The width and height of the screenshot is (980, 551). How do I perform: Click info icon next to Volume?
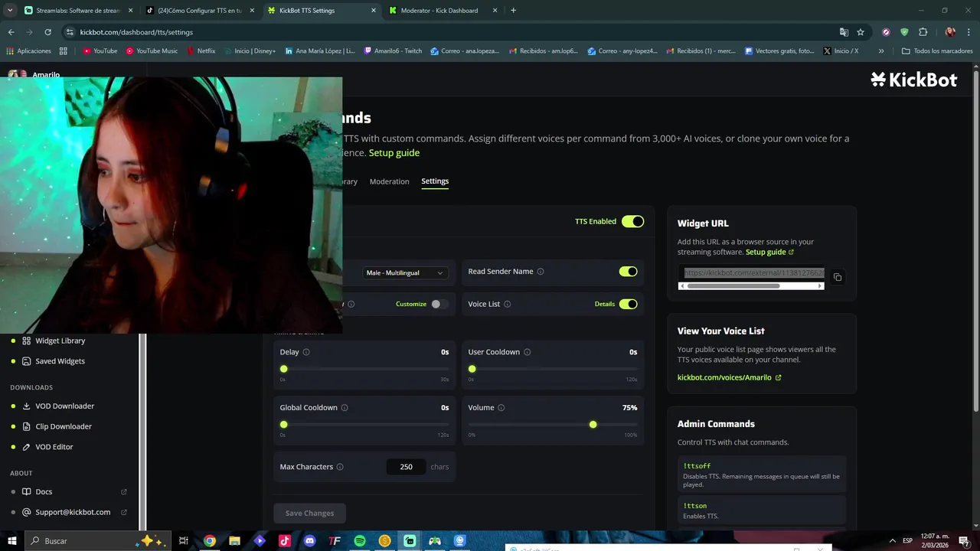(x=501, y=408)
